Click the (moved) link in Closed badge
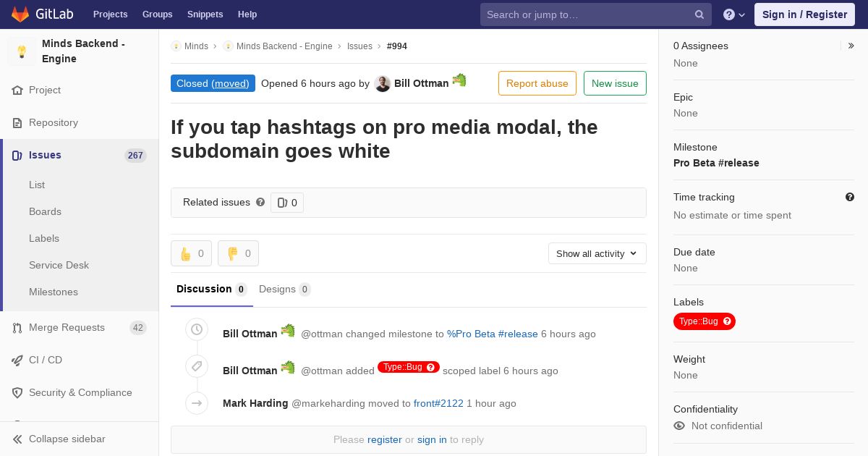Image resolution: width=868 pixels, height=456 pixels. [230, 83]
